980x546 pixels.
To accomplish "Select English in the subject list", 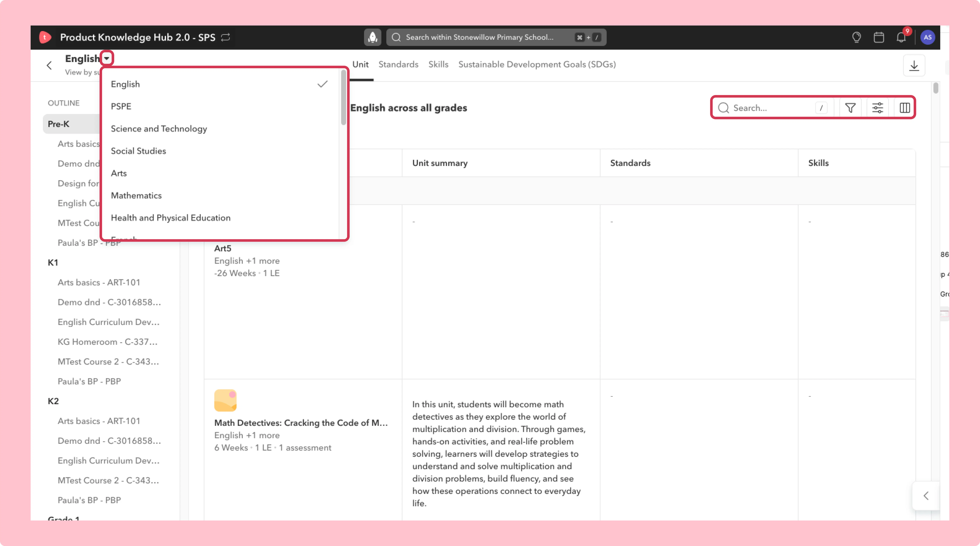I will tap(220, 84).
